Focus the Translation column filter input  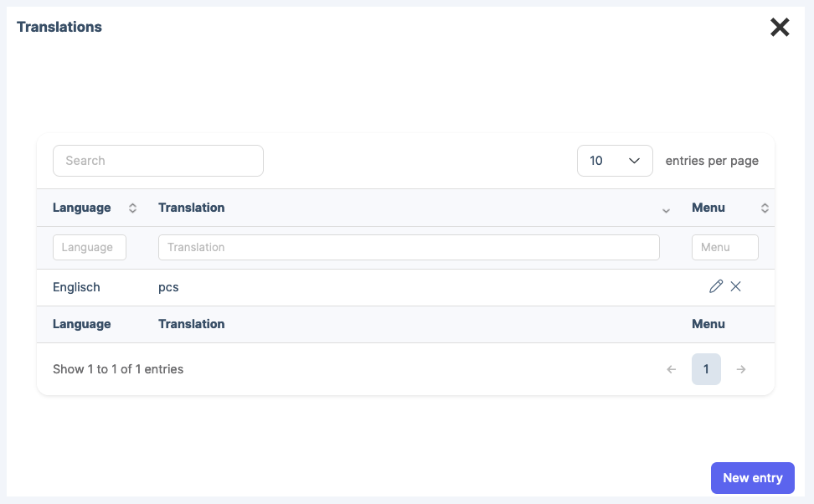point(409,248)
